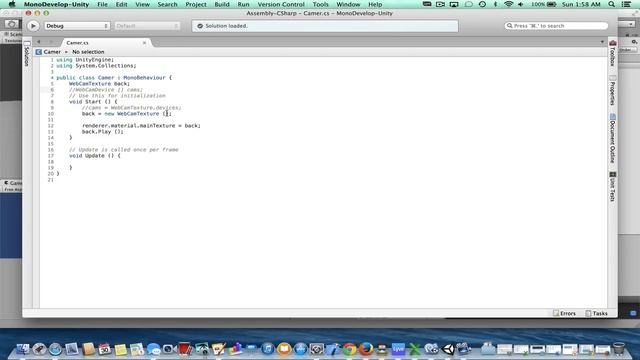
Task: Open the Solution side pad
Action: point(27,54)
